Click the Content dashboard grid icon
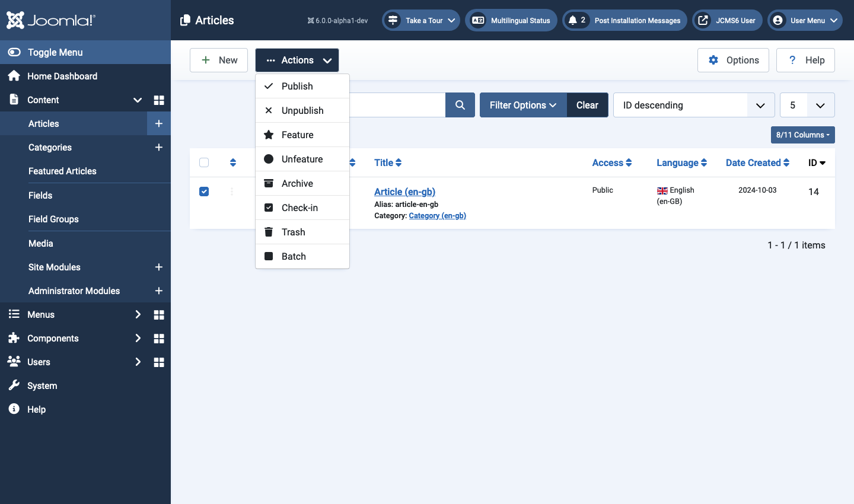854x504 pixels. click(x=158, y=100)
